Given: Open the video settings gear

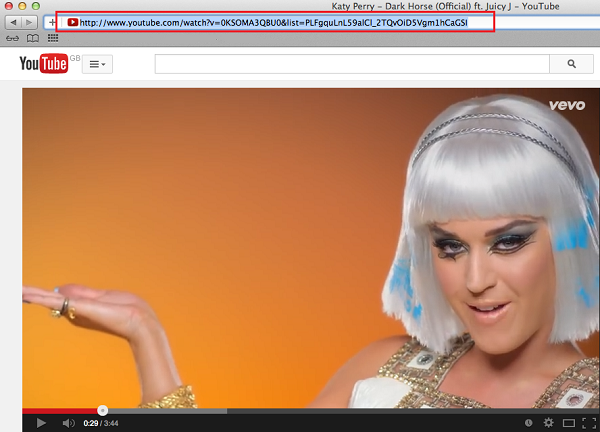Looking at the screenshot, I should coord(548,422).
